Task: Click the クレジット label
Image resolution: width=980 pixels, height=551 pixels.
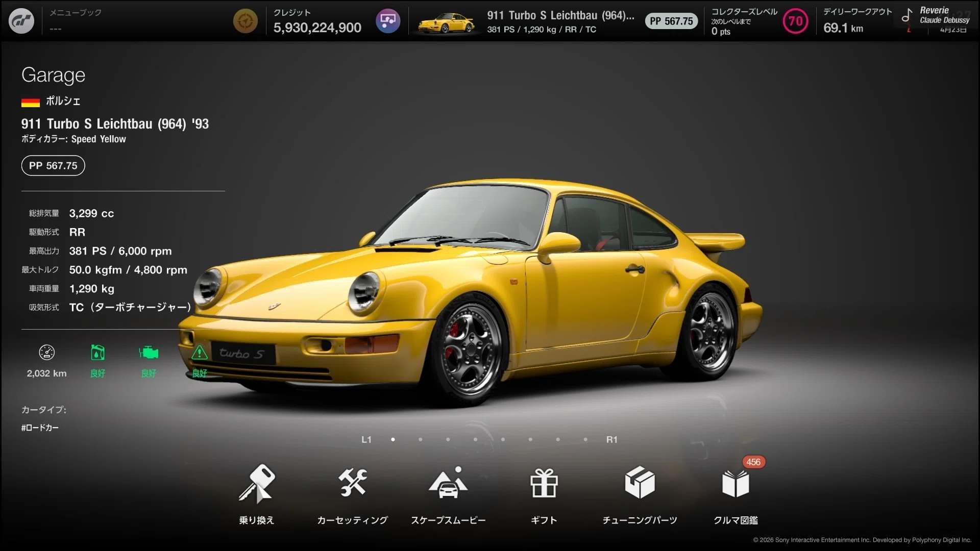Action: (x=292, y=12)
